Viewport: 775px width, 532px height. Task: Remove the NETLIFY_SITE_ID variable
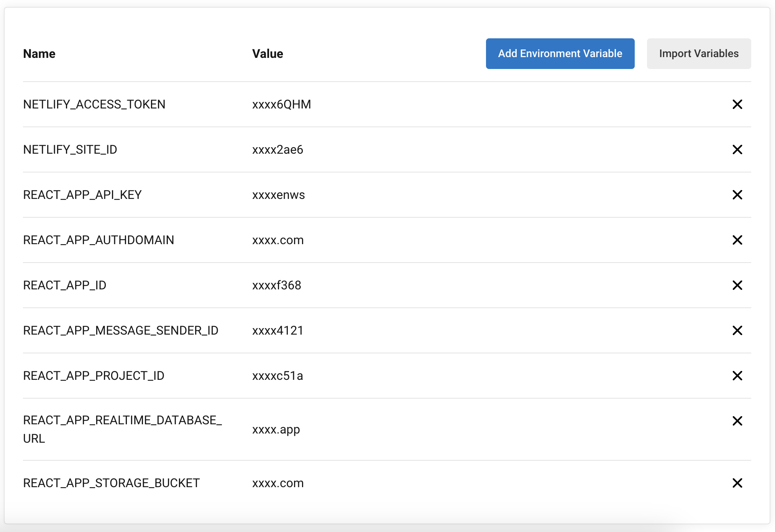click(x=737, y=149)
